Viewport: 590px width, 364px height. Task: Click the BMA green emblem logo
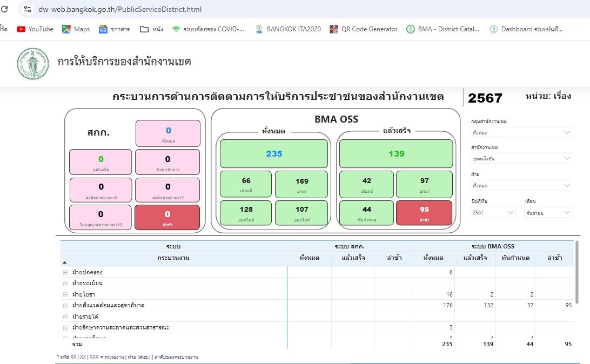(x=32, y=62)
